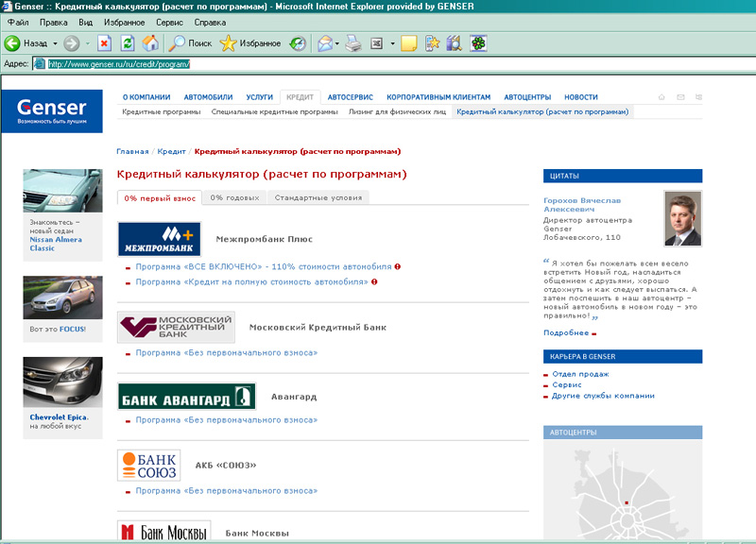This screenshot has width=756, height=544.
Task: Open НОВОСТИ in site navigation
Action: (581, 97)
